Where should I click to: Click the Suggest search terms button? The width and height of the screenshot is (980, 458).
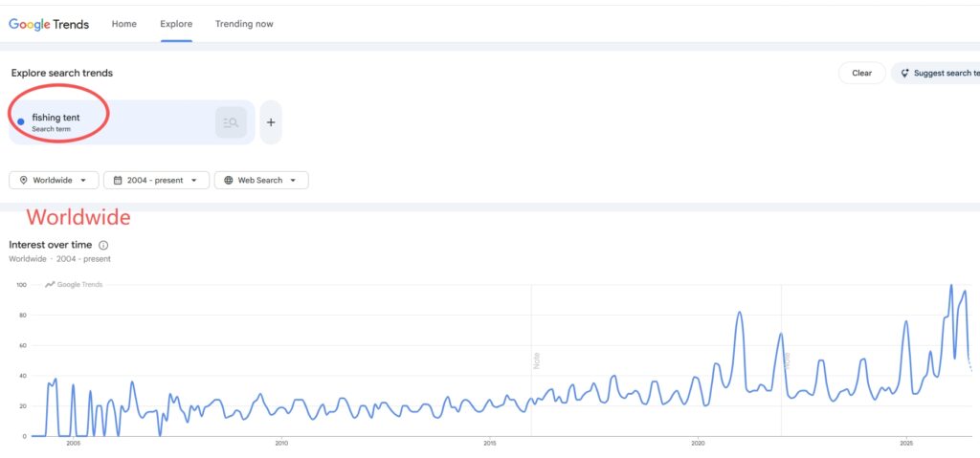point(936,73)
